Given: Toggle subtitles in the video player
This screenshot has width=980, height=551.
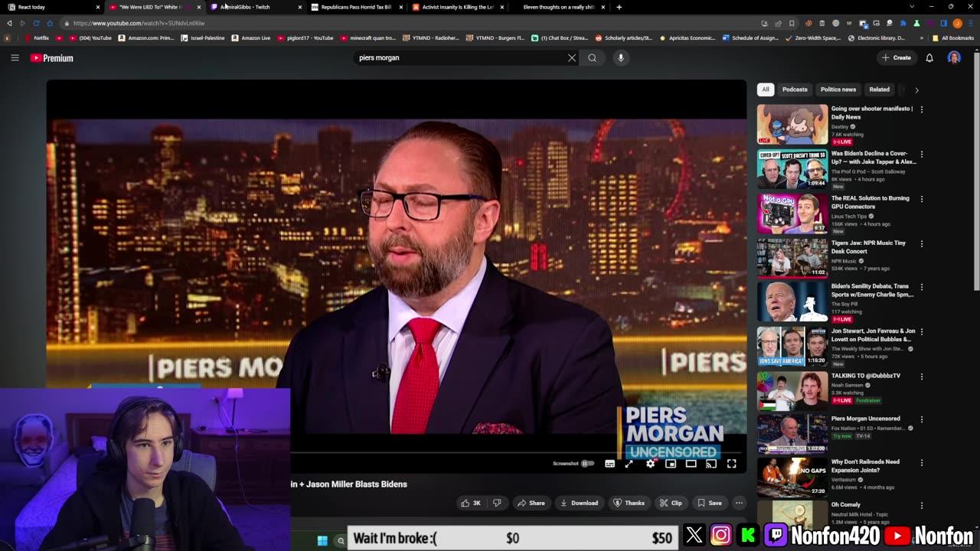Looking at the screenshot, I should point(609,463).
